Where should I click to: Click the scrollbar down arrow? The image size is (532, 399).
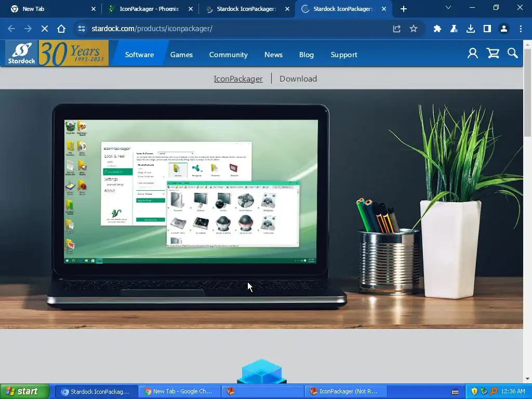point(527,379)
